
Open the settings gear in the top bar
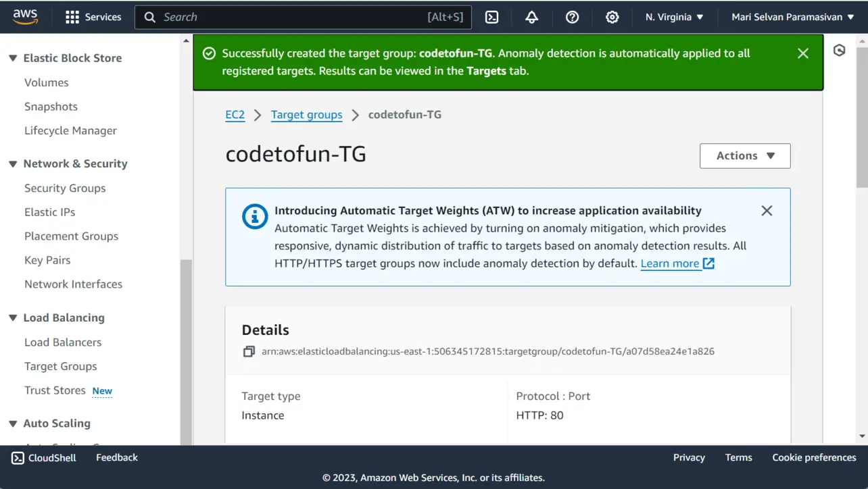pos(612,17)
